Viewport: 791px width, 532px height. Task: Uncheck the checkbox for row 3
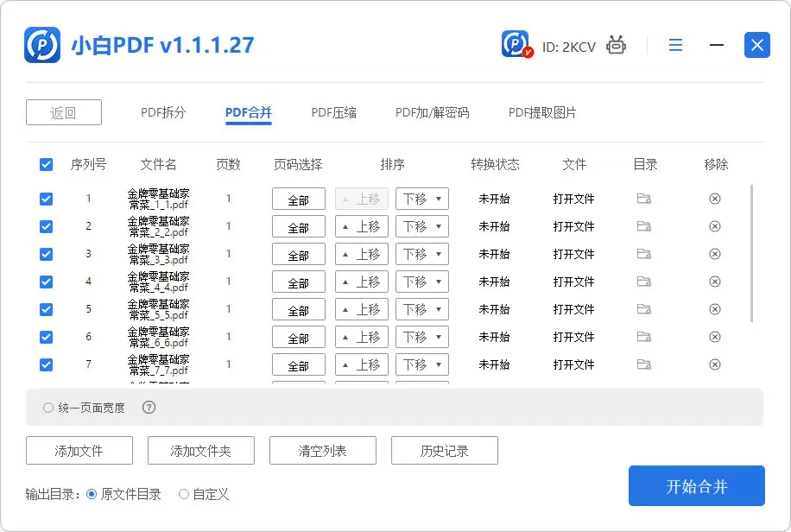[46, 254]
